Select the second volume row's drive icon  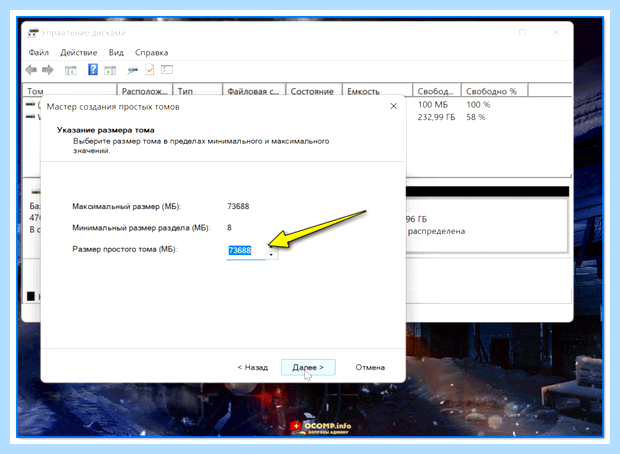30,117
